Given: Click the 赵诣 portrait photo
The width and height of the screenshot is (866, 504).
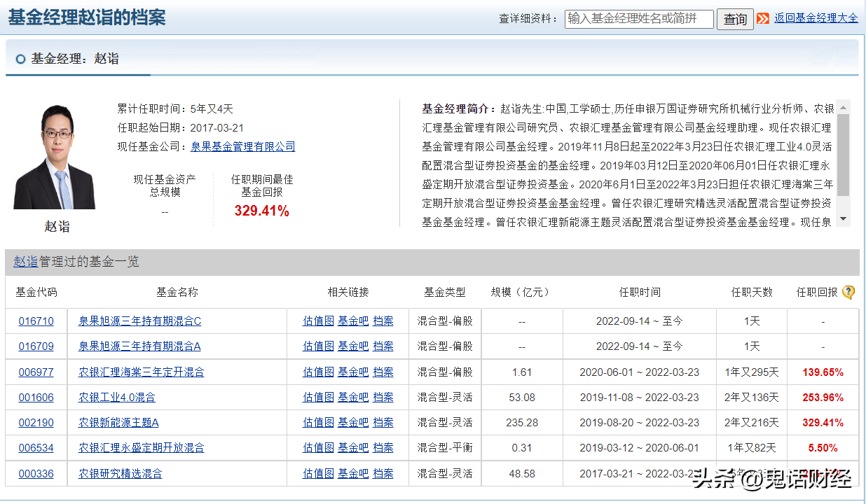Looking at the screenshot, I should tap(55, 157).
